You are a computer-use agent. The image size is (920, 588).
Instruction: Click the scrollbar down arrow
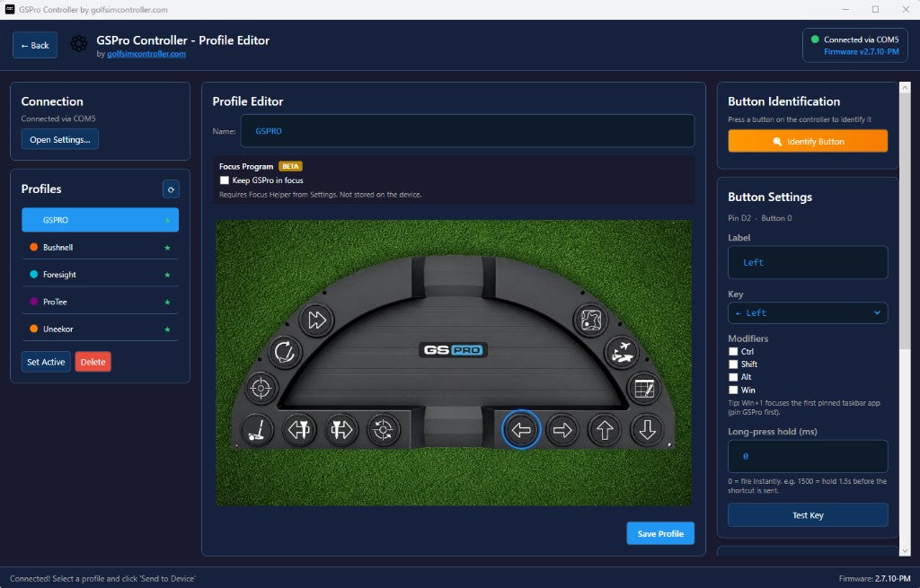click(904, 551)
